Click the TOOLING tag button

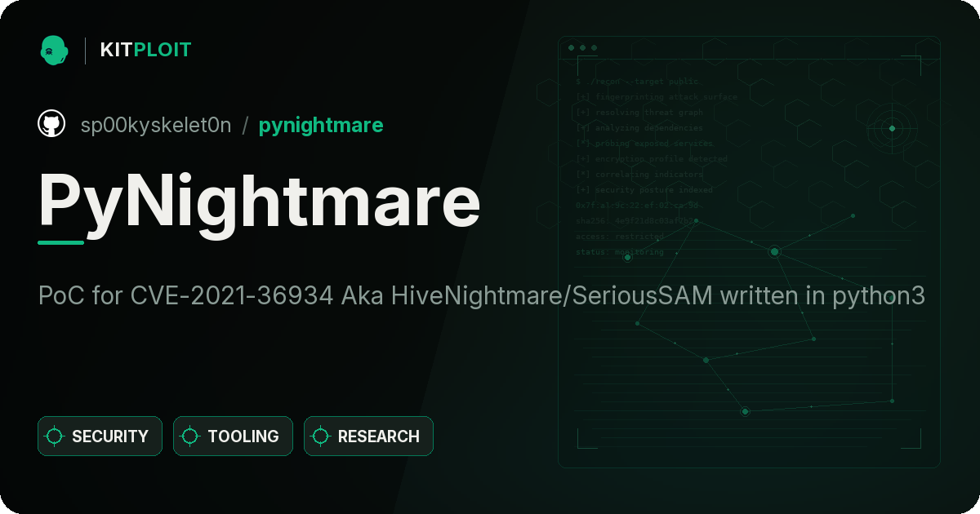point(233,436)
